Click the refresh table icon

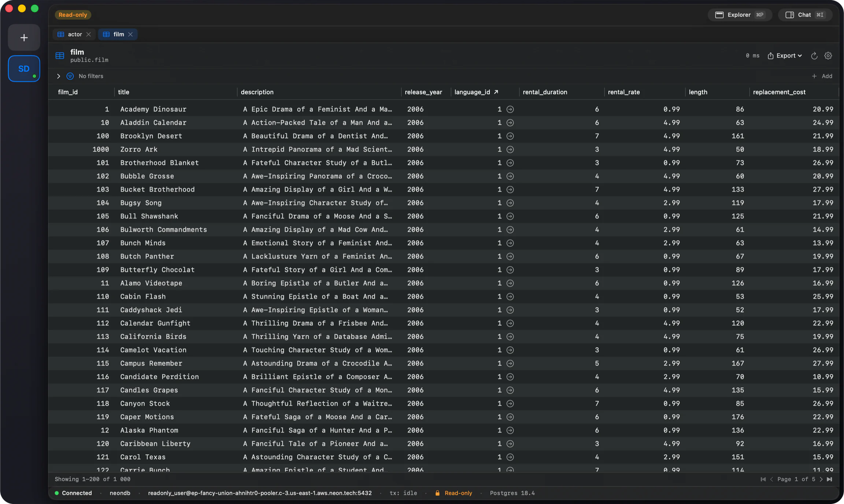pyautogui.click(x=814, y=56)
